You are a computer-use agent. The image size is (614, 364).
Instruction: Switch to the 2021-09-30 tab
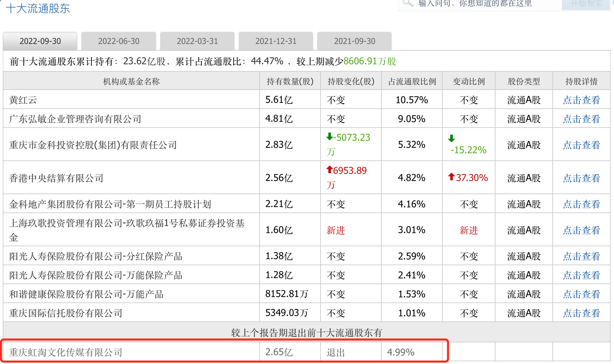point(354,41)
